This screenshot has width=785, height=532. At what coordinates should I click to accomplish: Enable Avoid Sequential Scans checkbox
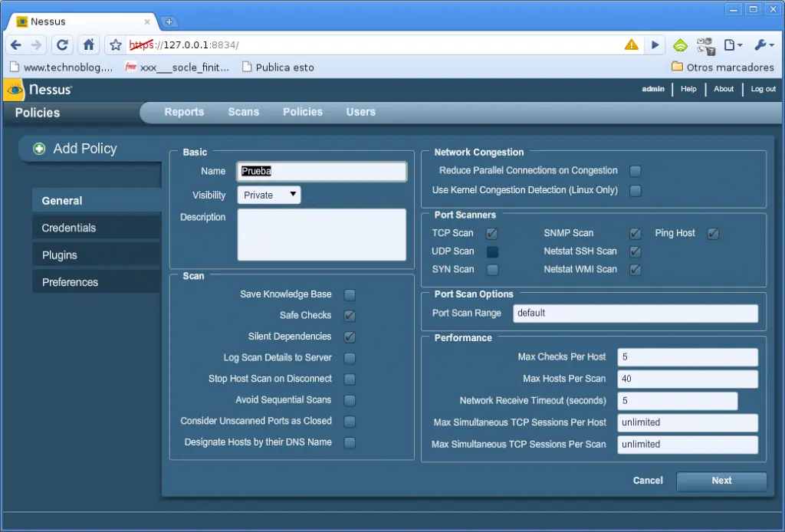pyautogui.click(x=350, y=400)
